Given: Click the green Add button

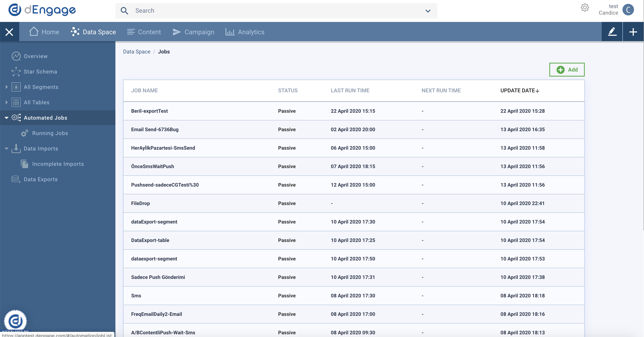Looking at the screenshot, I should 567,69.
